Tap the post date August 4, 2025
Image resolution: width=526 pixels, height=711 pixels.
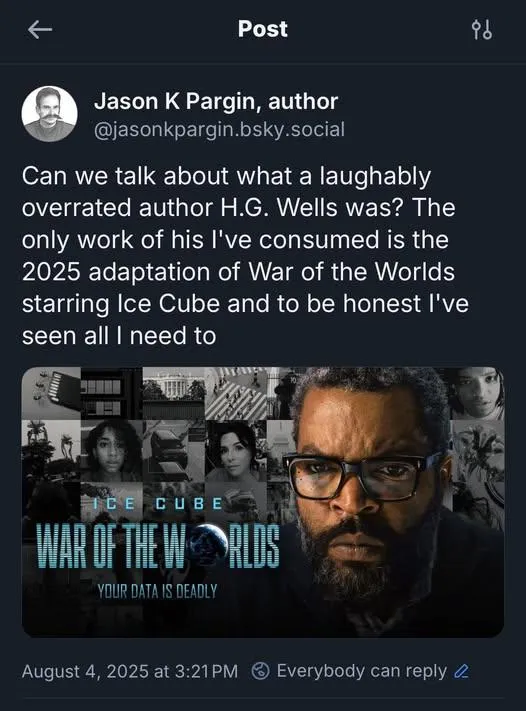(85, 672)
